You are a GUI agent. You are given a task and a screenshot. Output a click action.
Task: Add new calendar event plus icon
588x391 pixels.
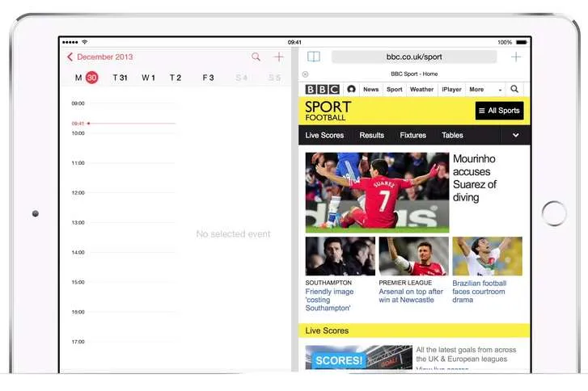[278, 57]
